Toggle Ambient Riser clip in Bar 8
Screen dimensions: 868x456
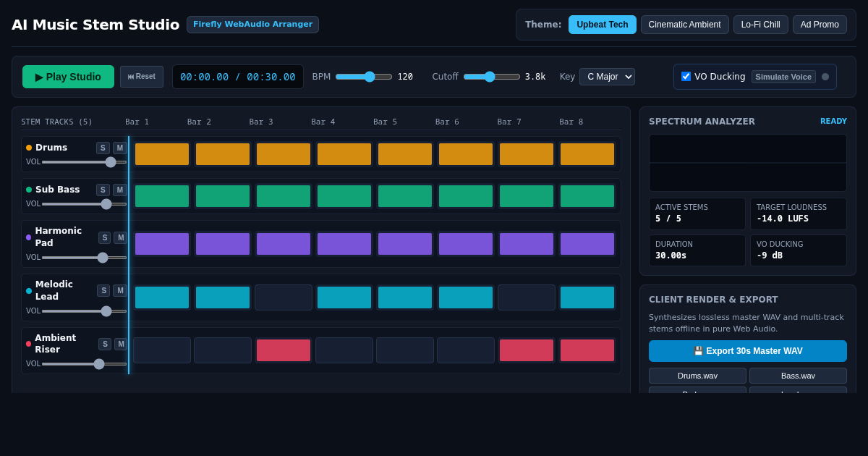[587, 350]
